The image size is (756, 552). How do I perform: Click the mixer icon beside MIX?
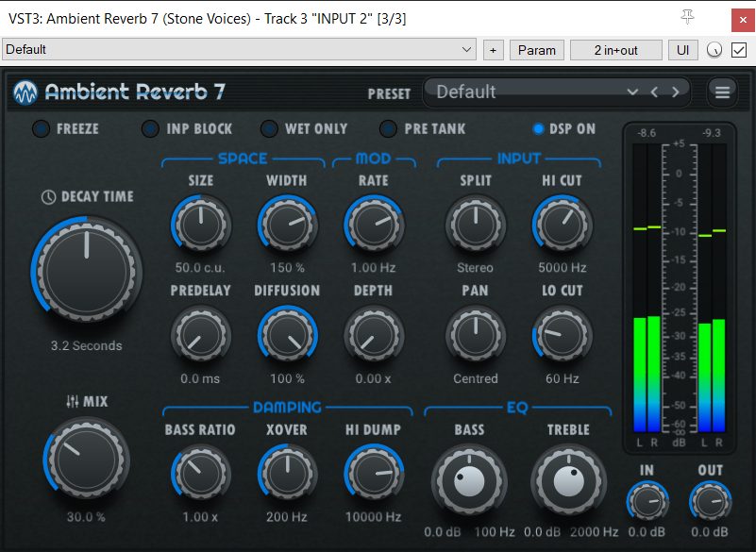pos(73,401)
